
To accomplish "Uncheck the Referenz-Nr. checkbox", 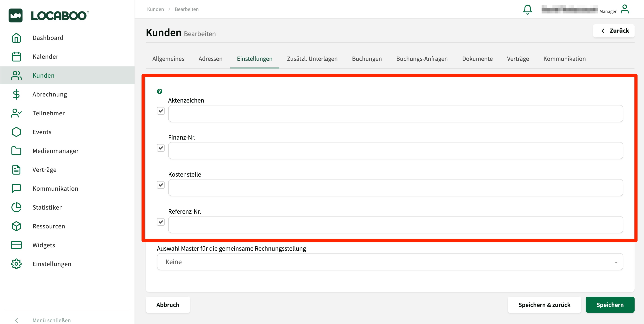I will click(x=161, y=222).
